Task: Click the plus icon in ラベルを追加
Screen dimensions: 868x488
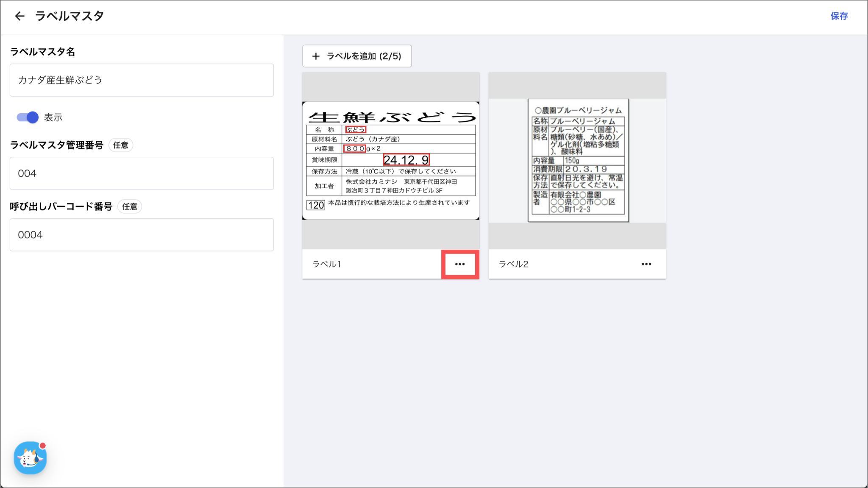Action: (316, 56)
